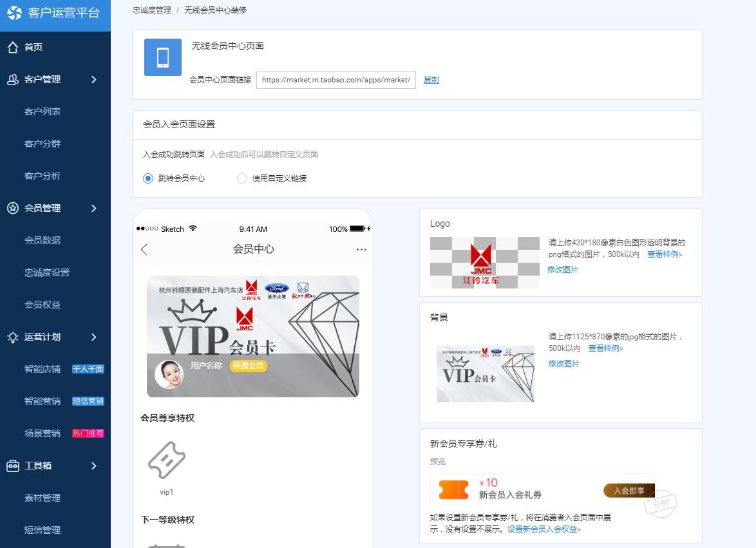The height and width of the screenshot is (548, 756).
Task: Click the 客户管理 people icon
Action: pos(13,79)
